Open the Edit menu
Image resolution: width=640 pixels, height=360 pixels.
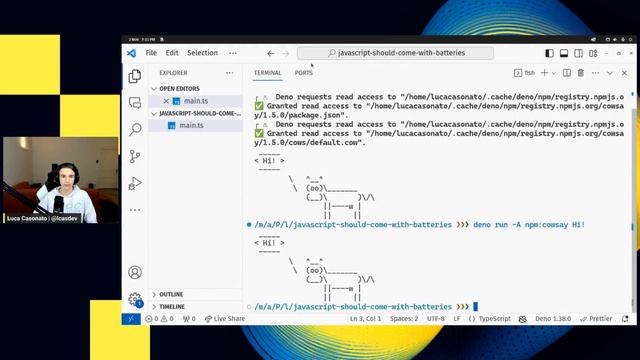172,53
